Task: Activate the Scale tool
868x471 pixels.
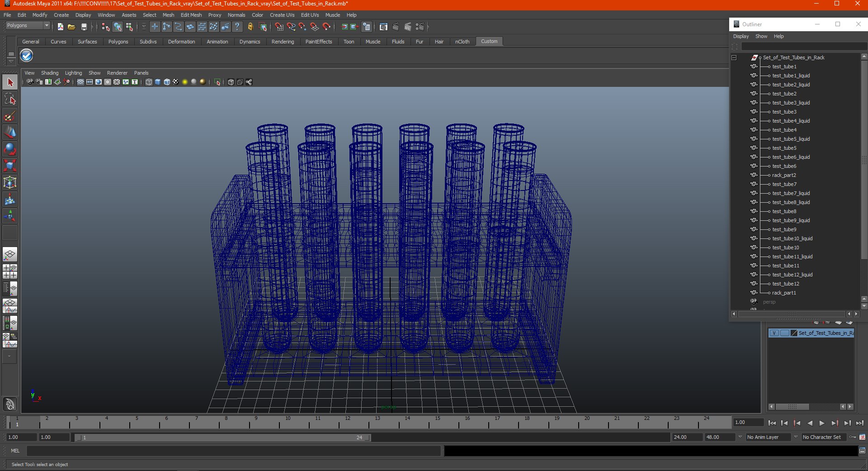Action: 10,166
